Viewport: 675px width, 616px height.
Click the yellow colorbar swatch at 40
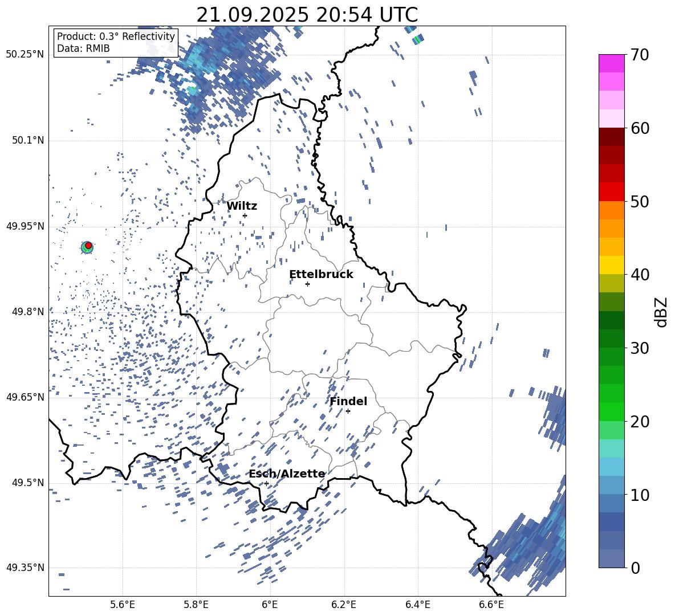611,265
